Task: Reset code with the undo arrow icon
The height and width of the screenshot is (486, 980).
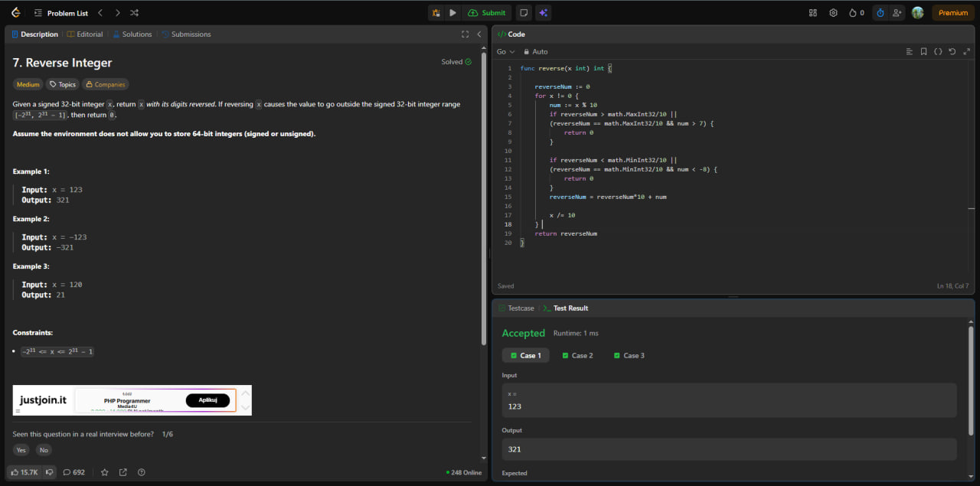Action: click(x=952, y=51)
